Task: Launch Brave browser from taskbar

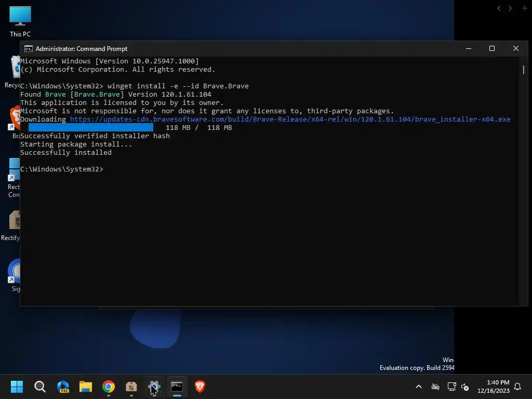Action: [200, 387]
